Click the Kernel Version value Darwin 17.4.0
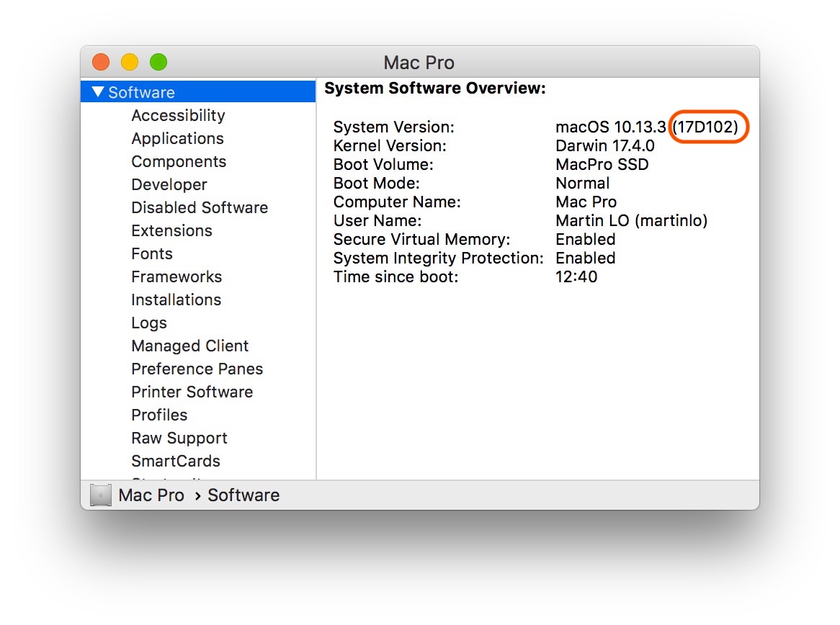 (605, 145)
